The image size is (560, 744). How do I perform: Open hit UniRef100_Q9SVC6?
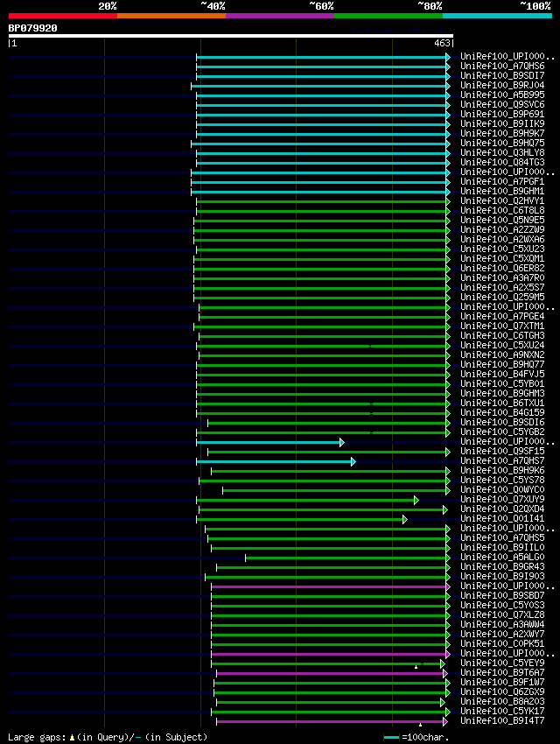point(502,104)
